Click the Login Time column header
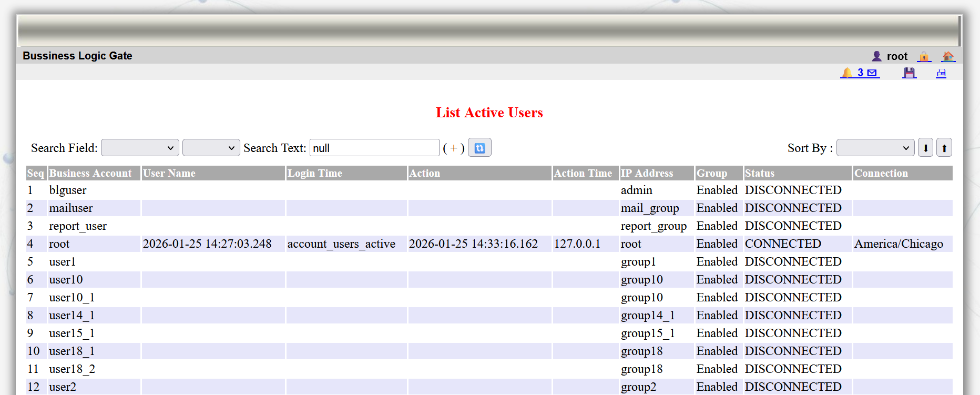Image resolution: width=980 pixels, height=395 pixels. click(x=314, y=173)
